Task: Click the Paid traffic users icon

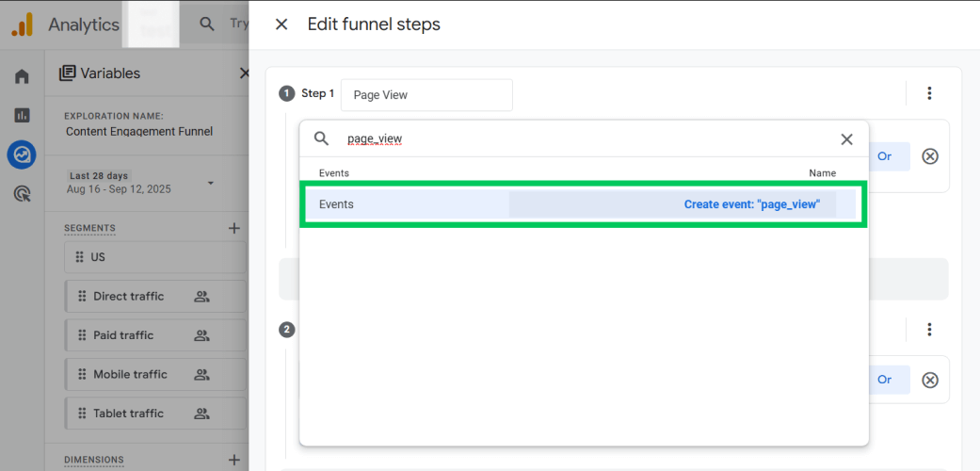Action: pyautogui.click(x=201, y=335)
